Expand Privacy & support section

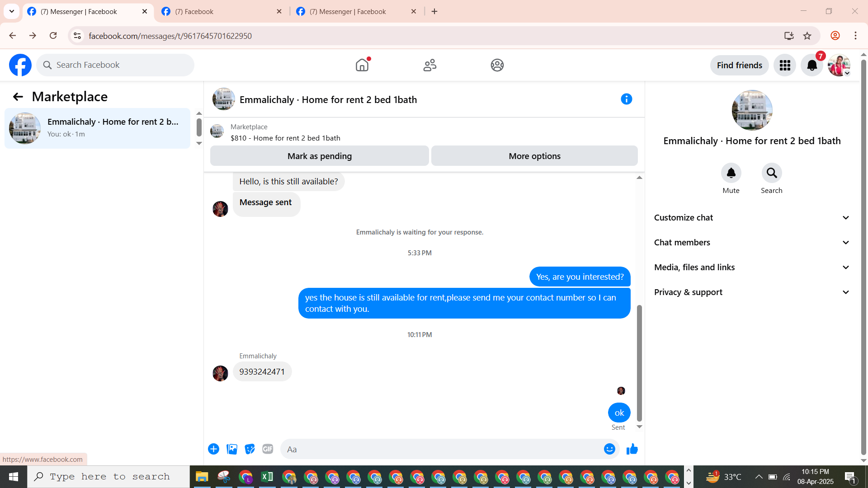point(751,292)
